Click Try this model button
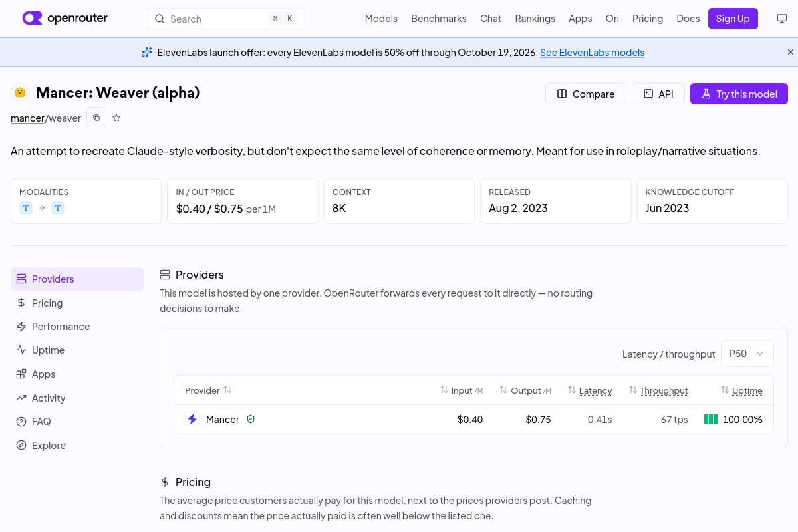Viewport: 798px width, 532px height. pos(739,94)
